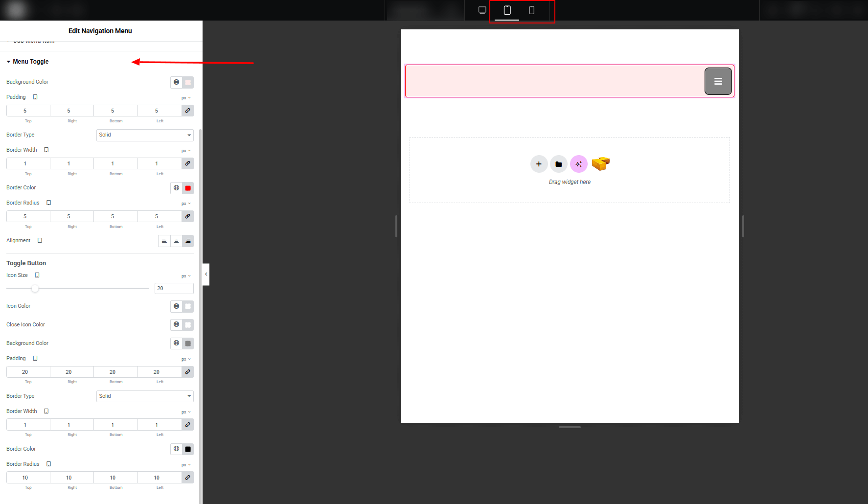Screen dimensions: 868x504
Task: Add new section with plus icon
Action: click(x=539, y=164)
